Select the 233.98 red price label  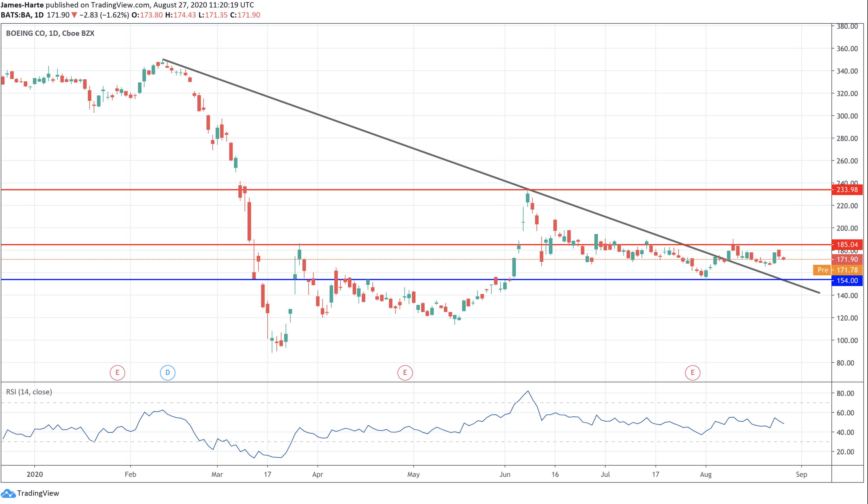tap(847, 190)
